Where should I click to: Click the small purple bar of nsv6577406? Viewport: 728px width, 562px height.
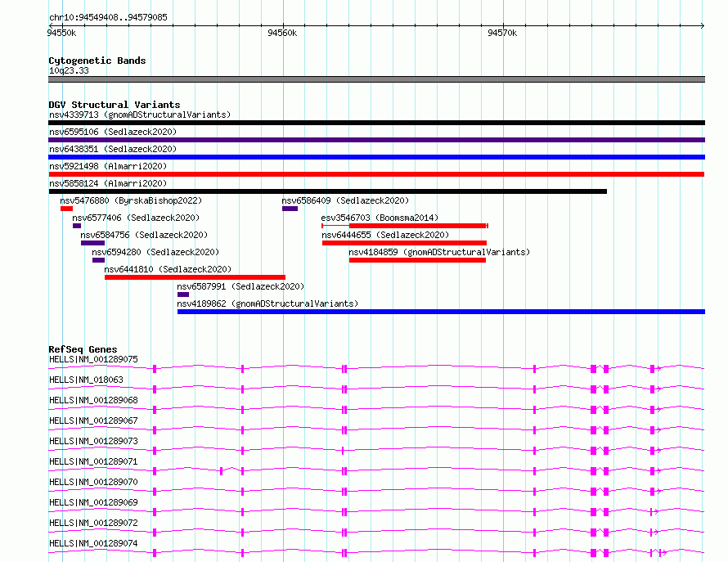[x=77, y=226]
